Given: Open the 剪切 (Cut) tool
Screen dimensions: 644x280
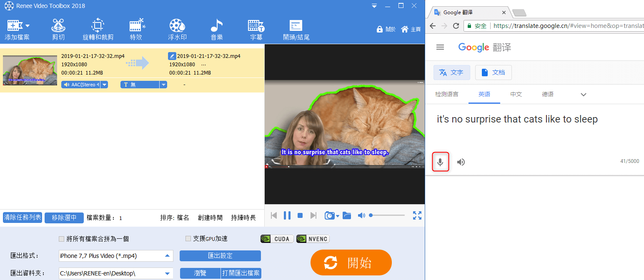Looking at the screenshot, I should (x=58, y=29).
